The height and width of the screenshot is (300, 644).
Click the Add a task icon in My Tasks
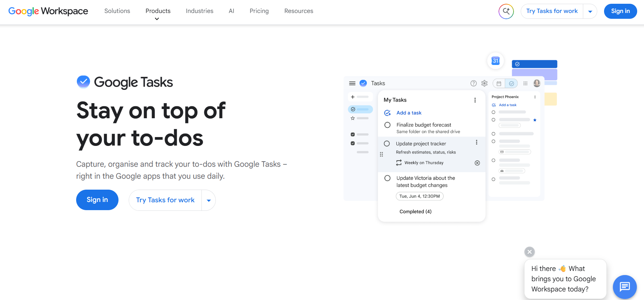click(x=388, y=113)
